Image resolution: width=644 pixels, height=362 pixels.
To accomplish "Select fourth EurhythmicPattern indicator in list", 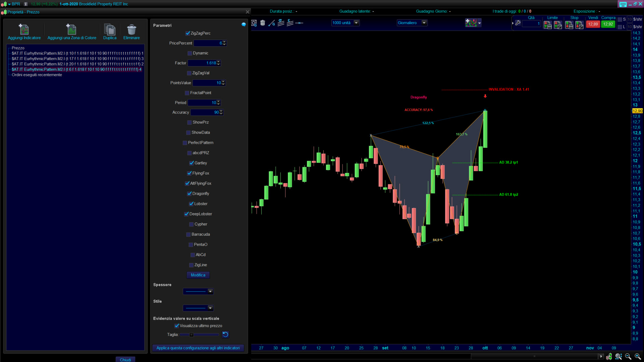I will pos(76,69).
